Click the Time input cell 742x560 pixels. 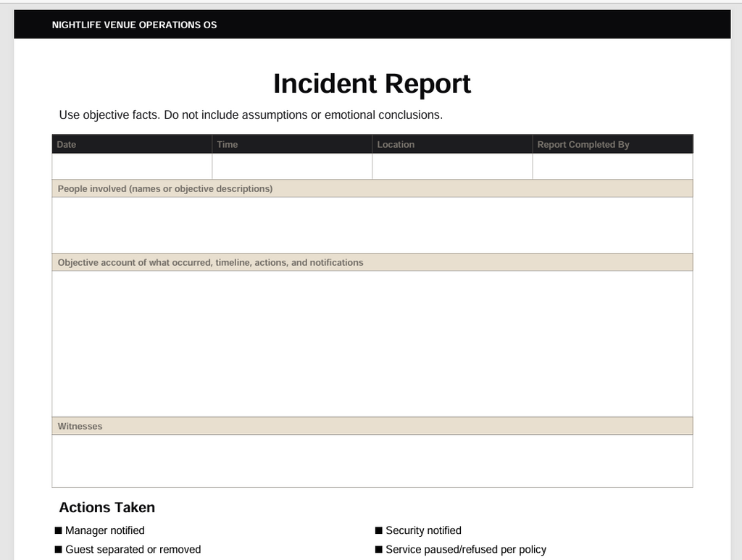pyautogui.click(x=292, y=167)
